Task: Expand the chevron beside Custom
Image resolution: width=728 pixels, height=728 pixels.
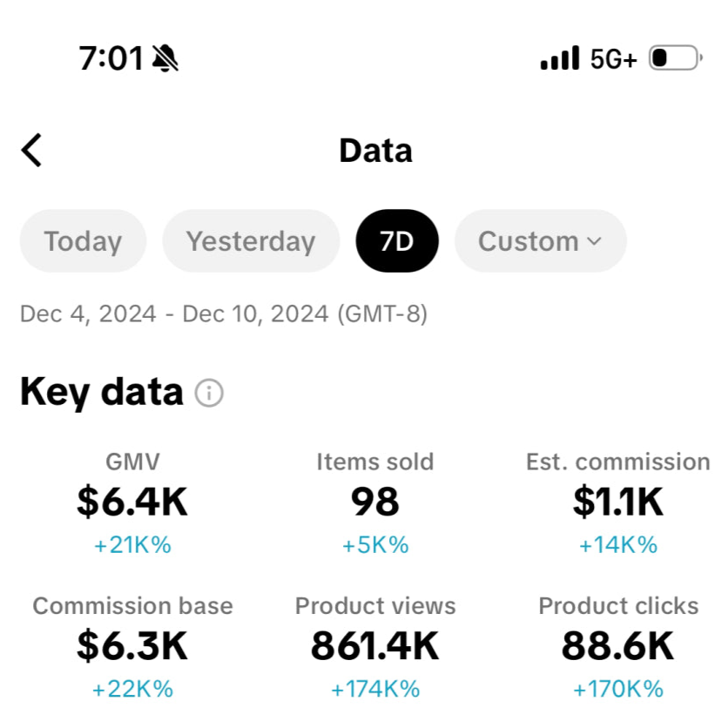Action: 594,241
